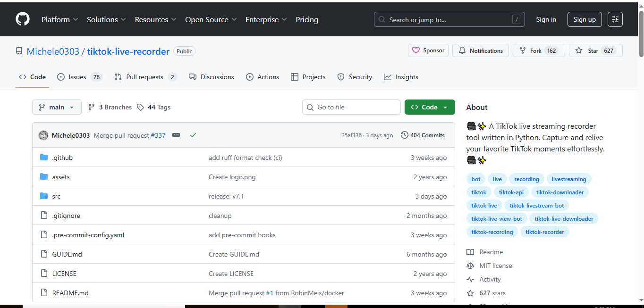Open 'add ruff format check (ci)' commit message

[246, 158]
